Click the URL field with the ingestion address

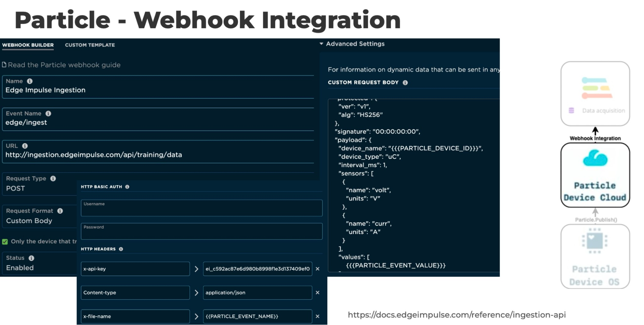coord(158,152)
